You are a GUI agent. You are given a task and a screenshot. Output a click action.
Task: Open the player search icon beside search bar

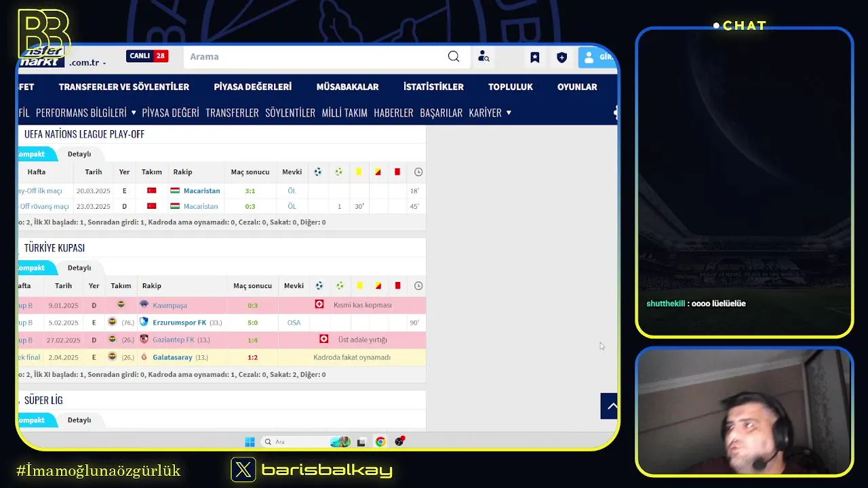pyautogui.click(x=484, y=57)
